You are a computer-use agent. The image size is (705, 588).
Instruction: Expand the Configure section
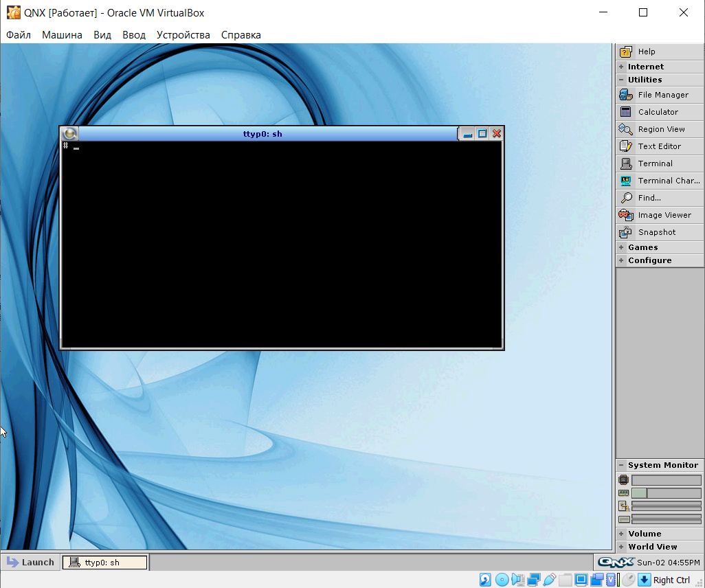coord(659,260)
